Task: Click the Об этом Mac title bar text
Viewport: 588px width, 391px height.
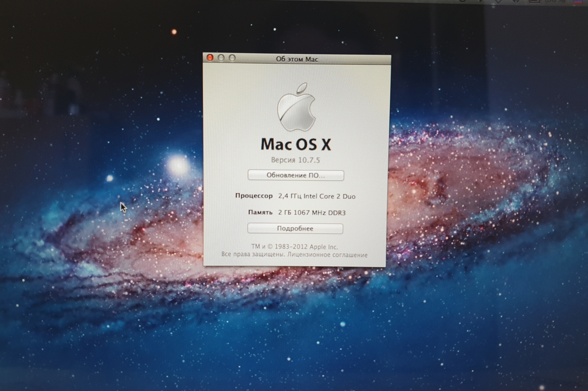Action: click(x=297, y=59)
